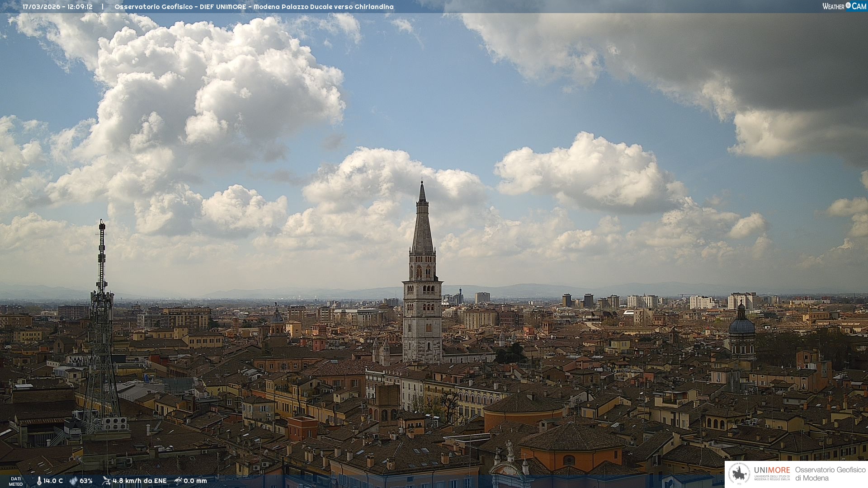Click the humidity water drops icon

(73, 481)
